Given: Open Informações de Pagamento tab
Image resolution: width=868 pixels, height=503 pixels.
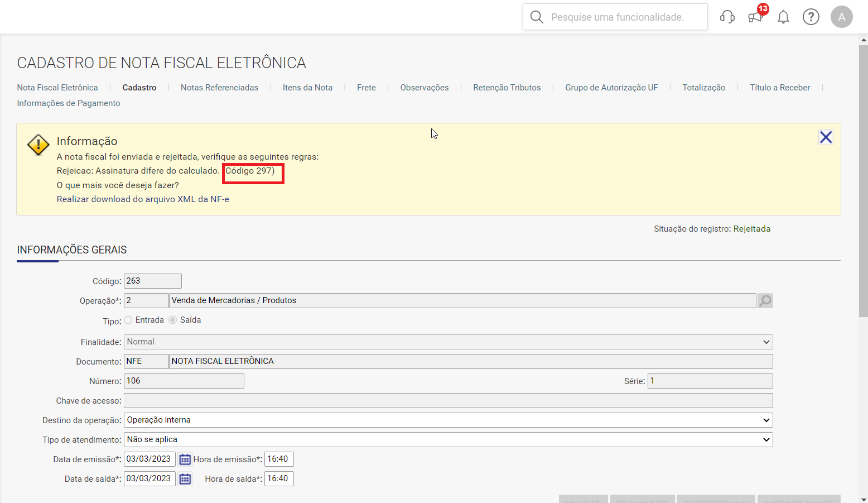Looking at the screenshot, I should click(69, 103).
